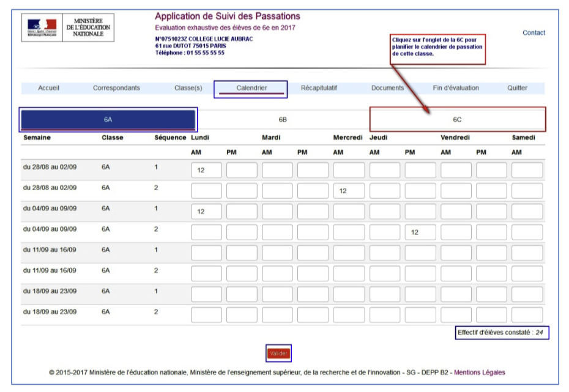569x392 pixels.
Task: Go to the Accueil menu item
Action: click(48, 87)
